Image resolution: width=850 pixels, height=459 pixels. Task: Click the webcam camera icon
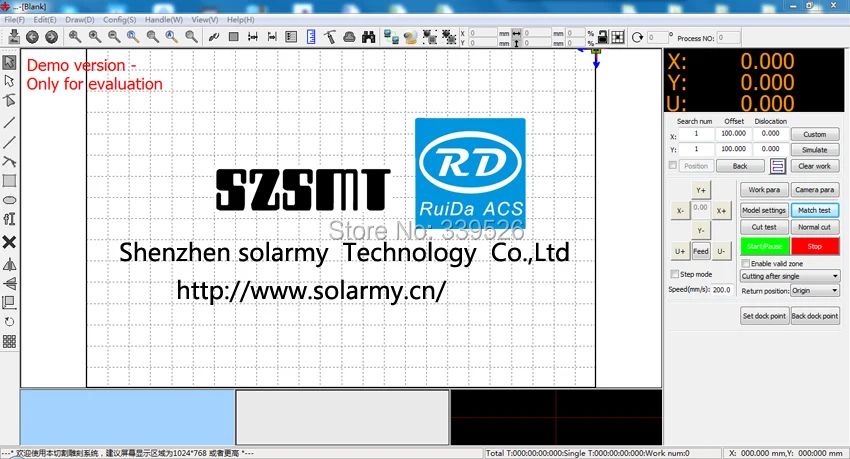[x=410, y=37]
